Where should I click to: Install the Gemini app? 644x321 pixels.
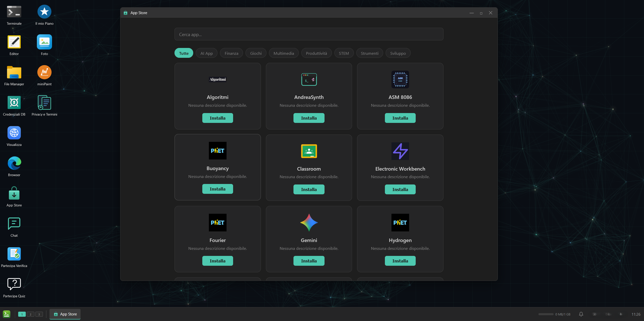(309, 261)
